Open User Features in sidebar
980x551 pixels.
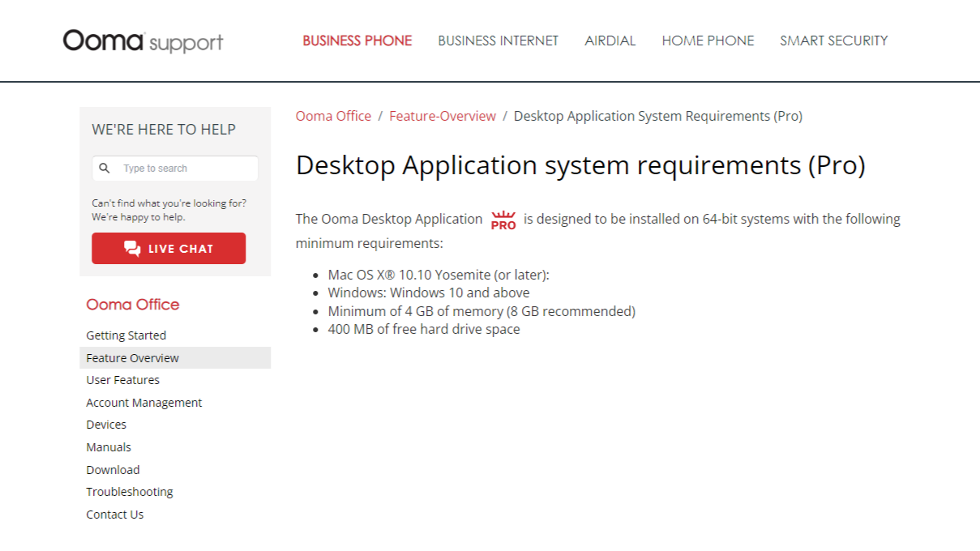click(123, 380)
